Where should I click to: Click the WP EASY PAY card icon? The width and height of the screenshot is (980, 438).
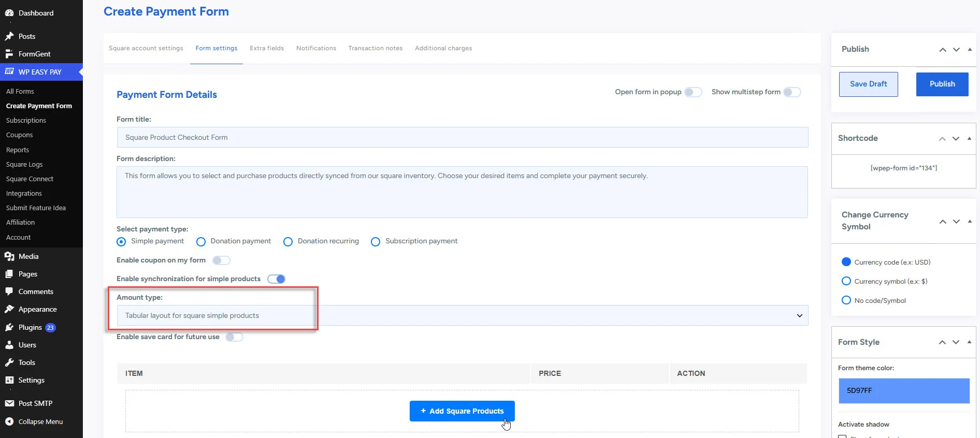pos(9,71)
